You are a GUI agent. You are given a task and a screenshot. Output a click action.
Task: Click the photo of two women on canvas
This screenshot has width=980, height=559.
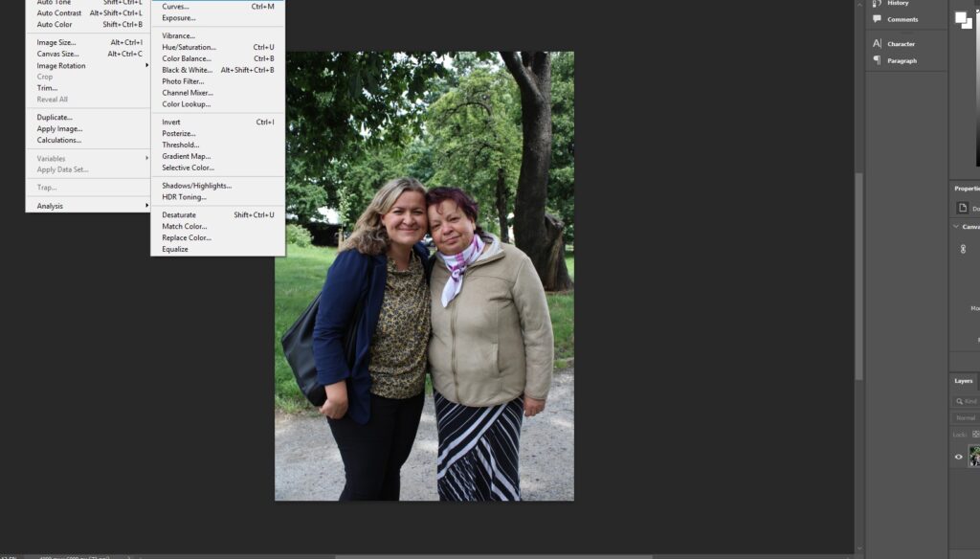pos(424,276)
